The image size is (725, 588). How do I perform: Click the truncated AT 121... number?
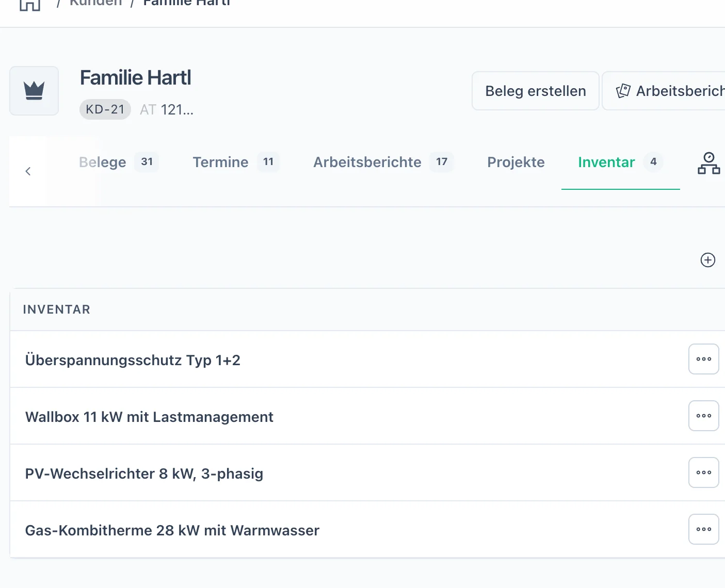167,110
